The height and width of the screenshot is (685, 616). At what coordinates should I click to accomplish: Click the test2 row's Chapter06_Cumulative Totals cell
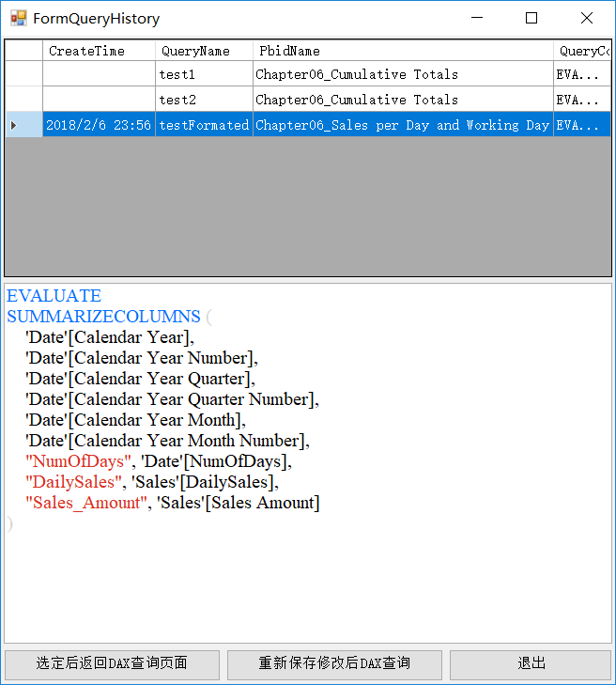point(404,100)
